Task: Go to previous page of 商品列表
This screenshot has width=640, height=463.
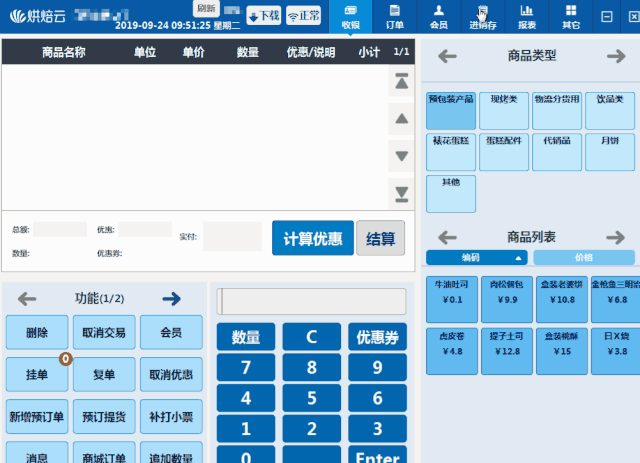Action: coord(447,238)
